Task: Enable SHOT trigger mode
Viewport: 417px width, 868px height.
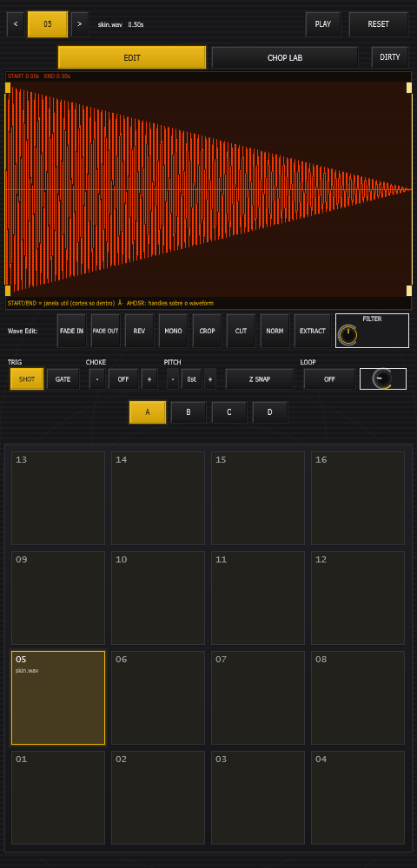Action: [27, 379]
